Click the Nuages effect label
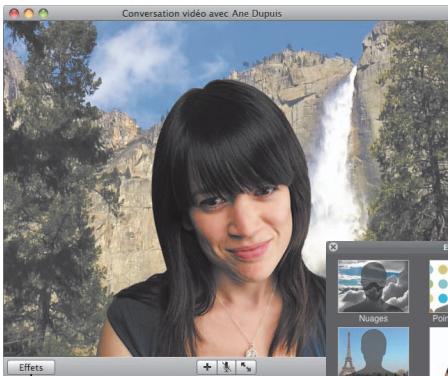This screenshot has width=448, height=376. pos(373,318)
